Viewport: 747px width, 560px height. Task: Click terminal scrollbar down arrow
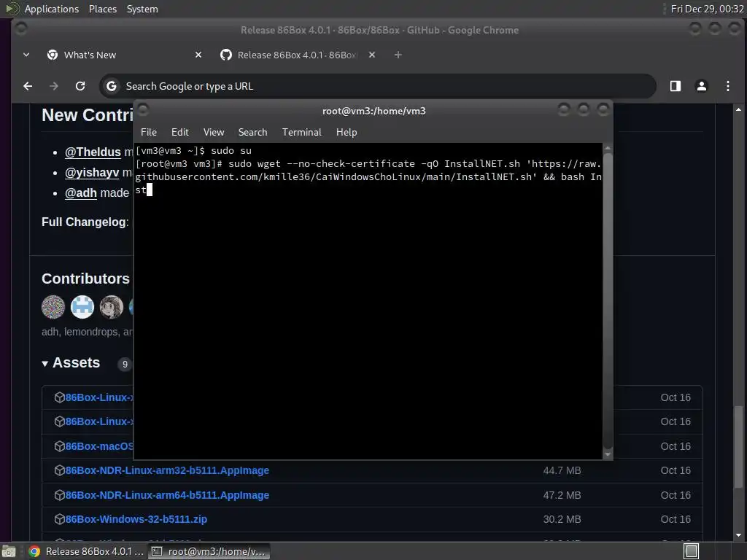(608, 455)
